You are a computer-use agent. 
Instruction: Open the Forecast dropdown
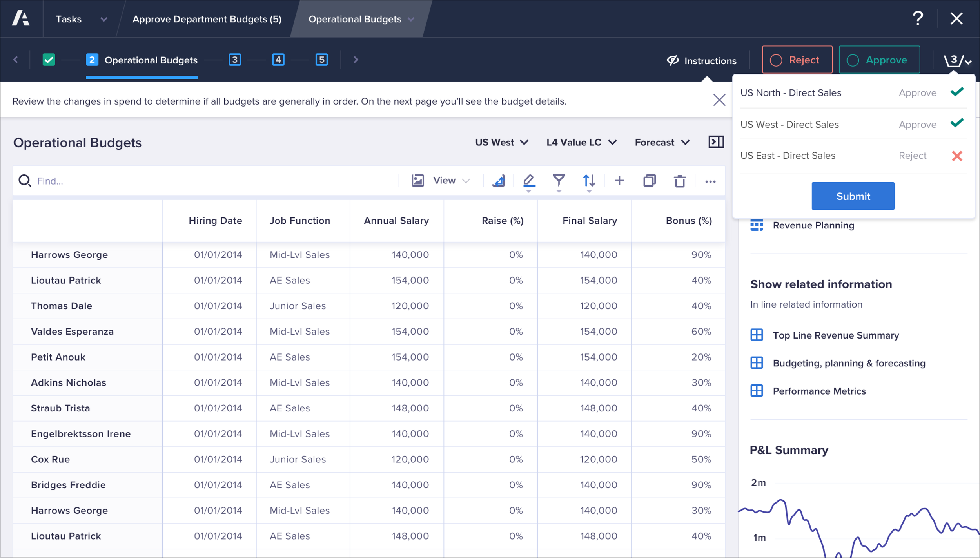click(662, 142)
